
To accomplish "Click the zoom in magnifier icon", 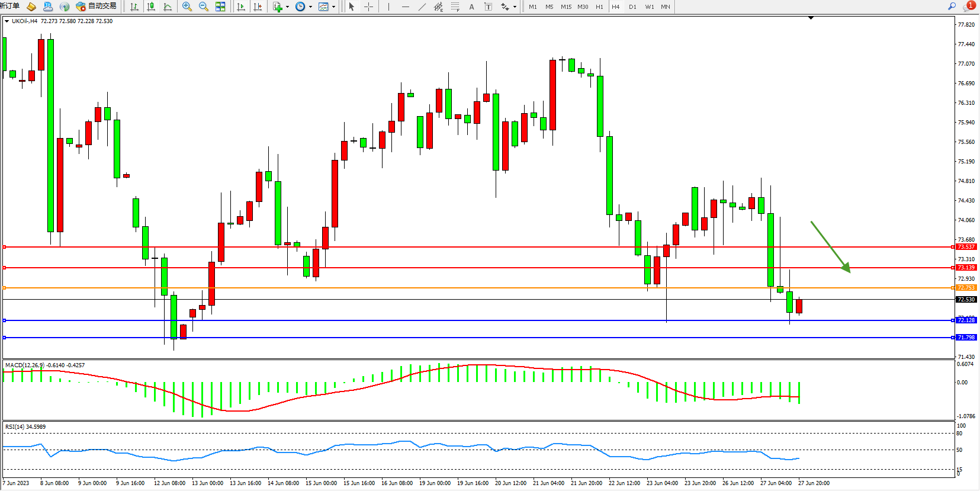I will 187,7.
